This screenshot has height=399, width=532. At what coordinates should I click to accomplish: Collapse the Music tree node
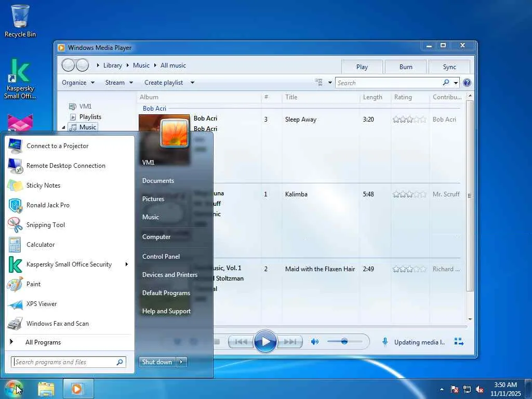[63, 127]
